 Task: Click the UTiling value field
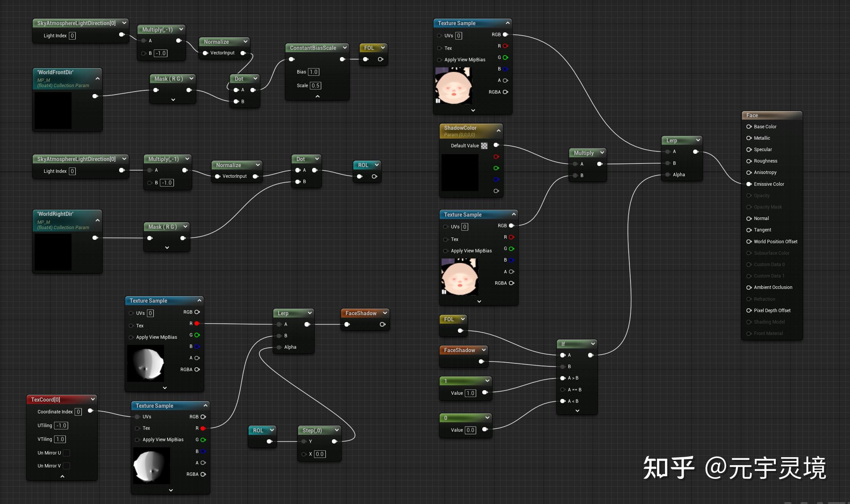61,426
